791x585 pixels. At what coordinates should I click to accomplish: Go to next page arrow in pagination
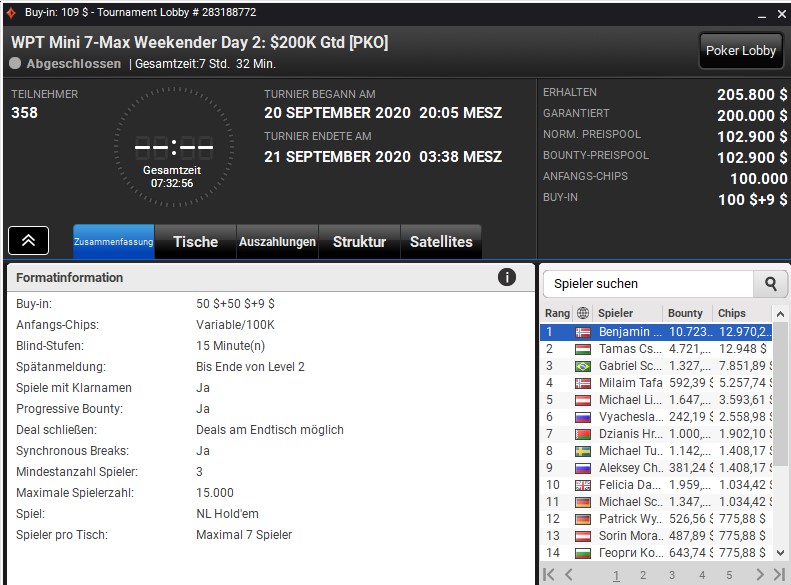(x=760, y=574)
